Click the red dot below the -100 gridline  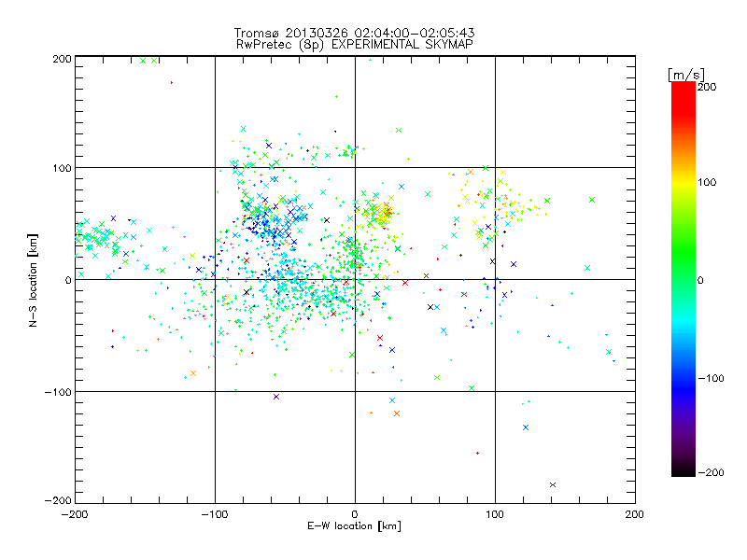click(477, 453)
